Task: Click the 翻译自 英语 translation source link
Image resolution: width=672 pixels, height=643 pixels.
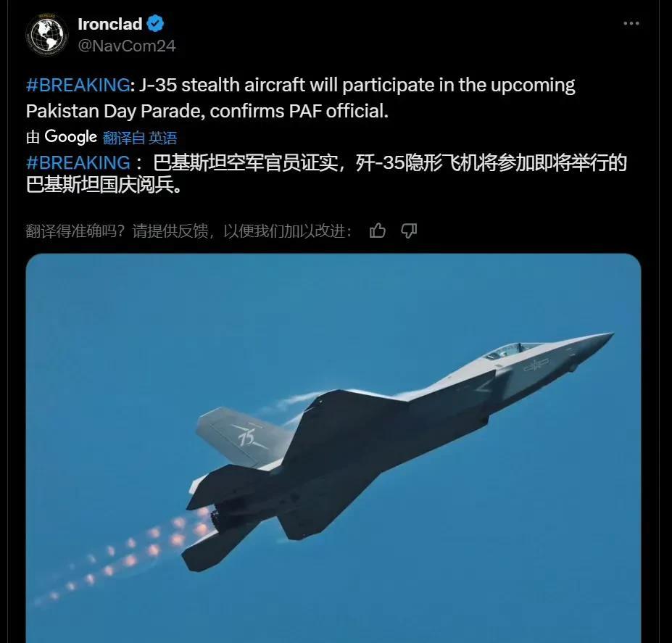Action: pos(140,138)
